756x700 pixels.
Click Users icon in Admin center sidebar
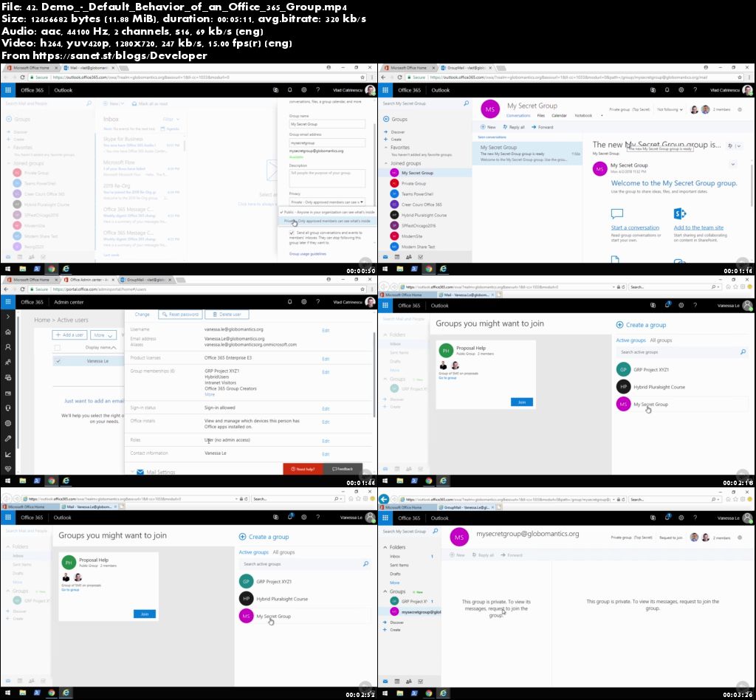click(7, 347)
